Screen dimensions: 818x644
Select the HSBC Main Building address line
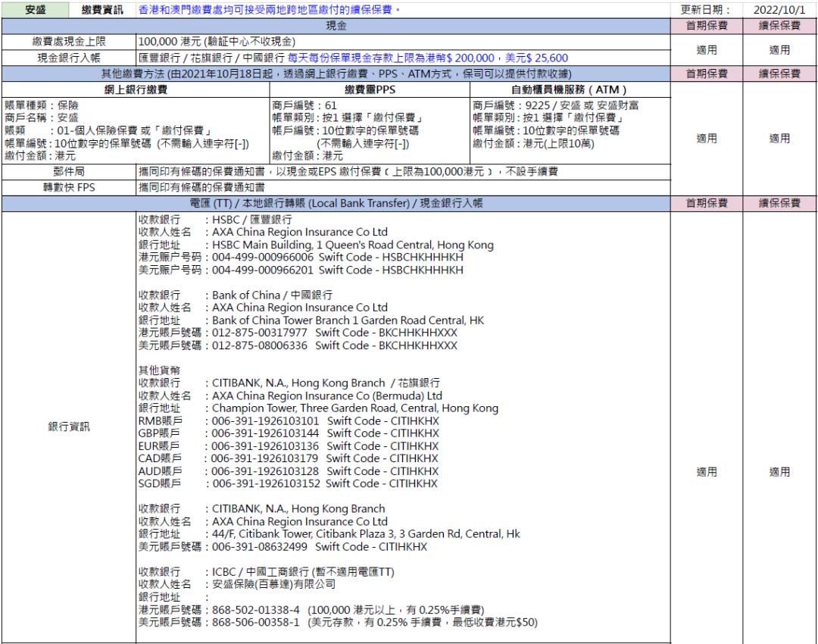316,245
